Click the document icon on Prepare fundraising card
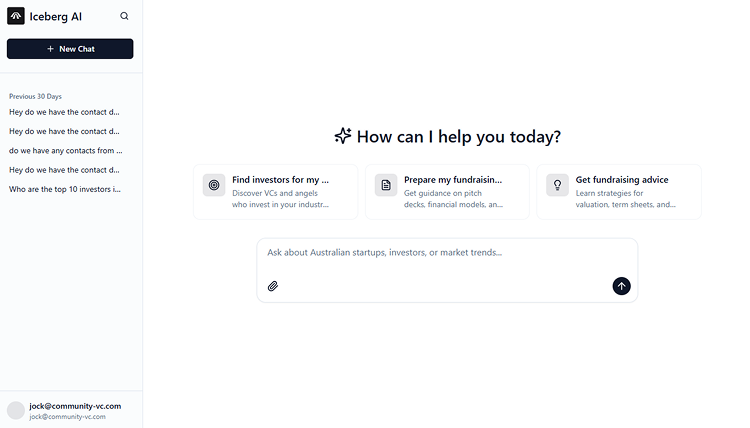This screenshot has height=428, width=750. tap(386, 185)
